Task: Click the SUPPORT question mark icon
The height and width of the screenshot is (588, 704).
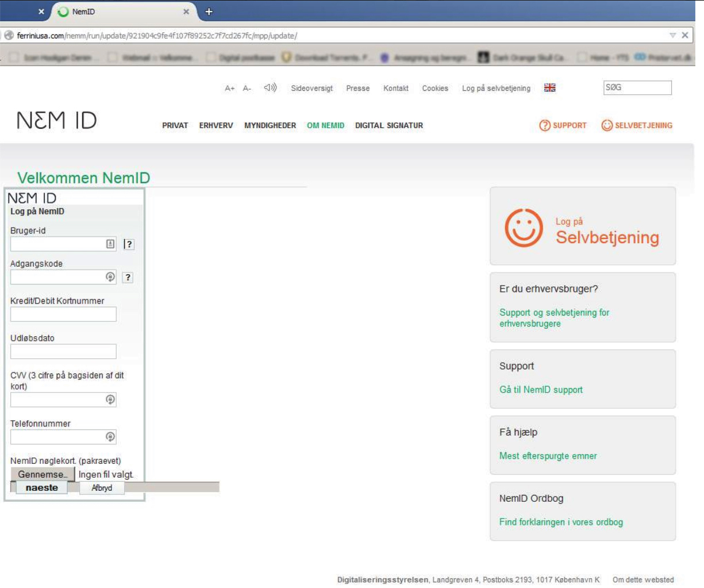Action: pos(545,125)
